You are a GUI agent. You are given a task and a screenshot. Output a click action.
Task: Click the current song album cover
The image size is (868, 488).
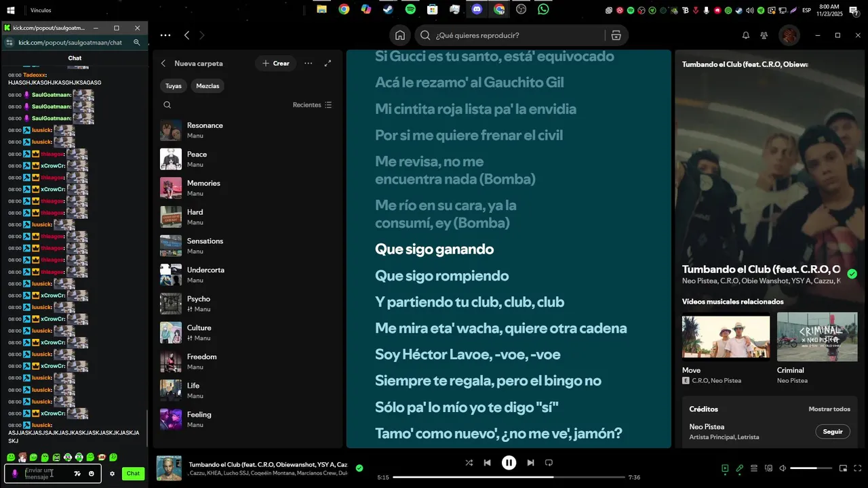(169, 468)
